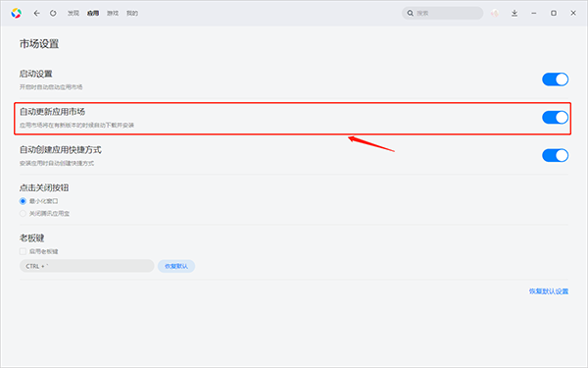The image size is (588, 368).
Task: Switch to the 游戏 tab
Action: (x=113, y=13)
